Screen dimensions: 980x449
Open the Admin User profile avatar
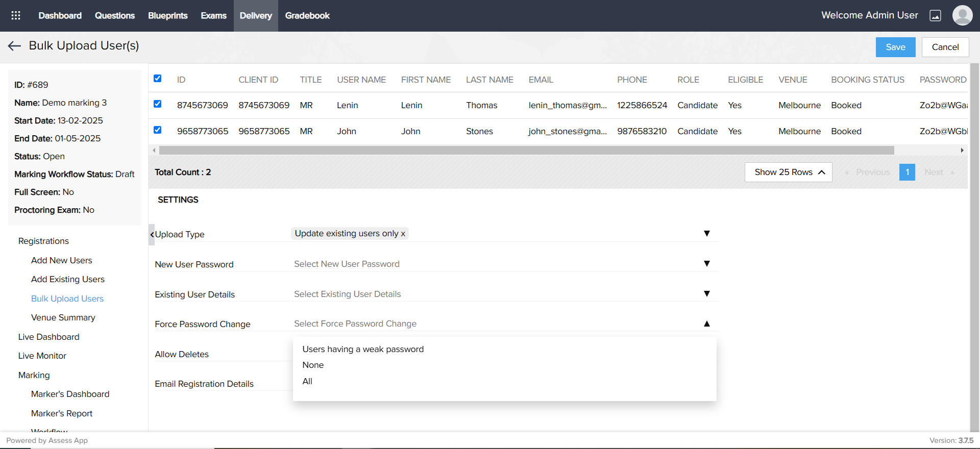point(962,15)
